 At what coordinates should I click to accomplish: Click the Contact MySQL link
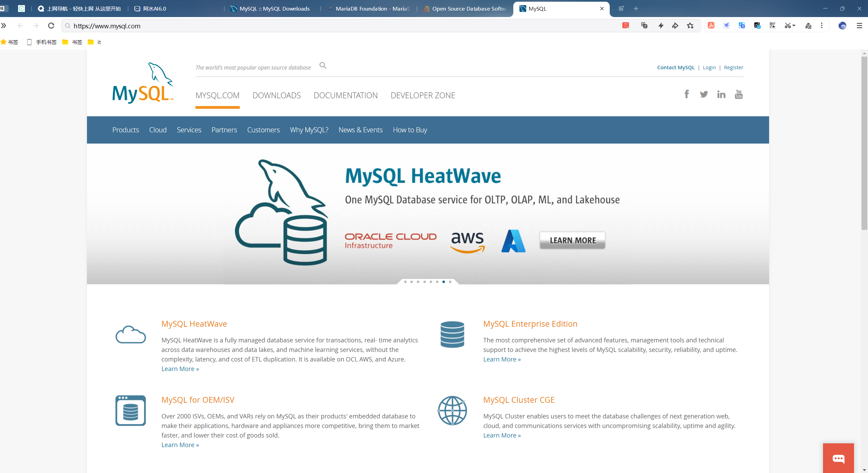coord(676,68)
